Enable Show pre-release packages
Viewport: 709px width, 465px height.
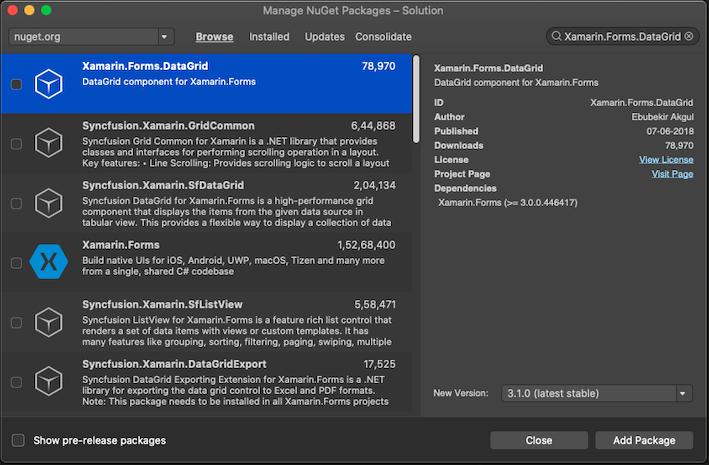[x=18, y=440]
